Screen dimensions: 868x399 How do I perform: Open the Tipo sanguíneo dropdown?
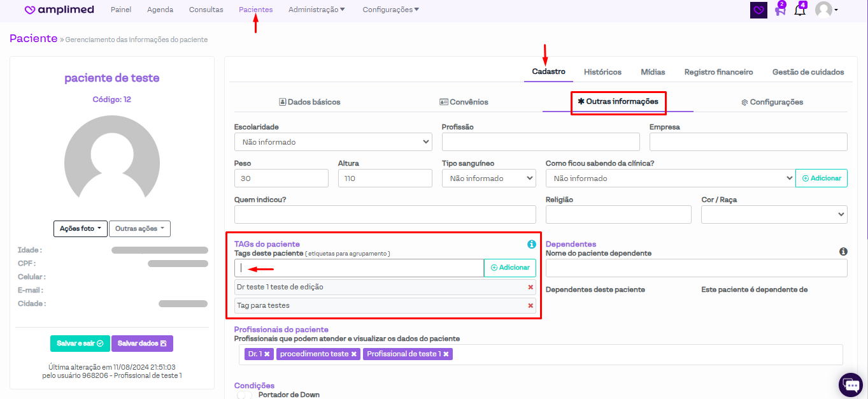488,178
